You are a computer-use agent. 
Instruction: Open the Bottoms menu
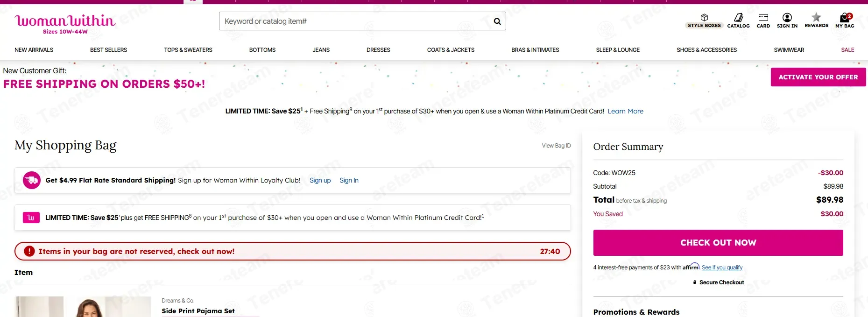pos(262,50)
